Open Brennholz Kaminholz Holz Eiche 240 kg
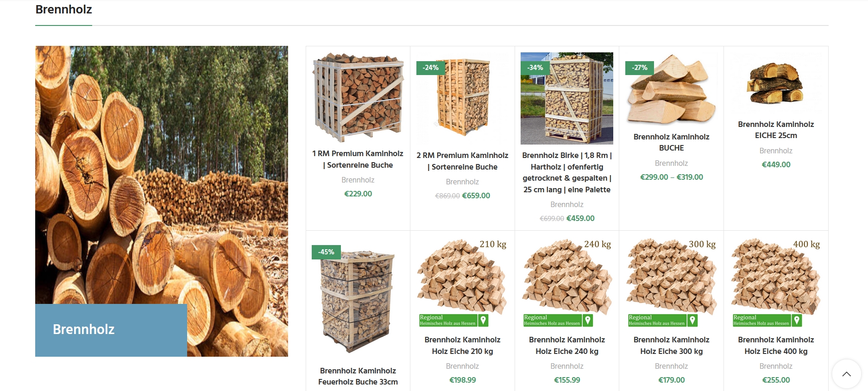The width and height of the screenshot is (868, 391). [x=567, y=346]
